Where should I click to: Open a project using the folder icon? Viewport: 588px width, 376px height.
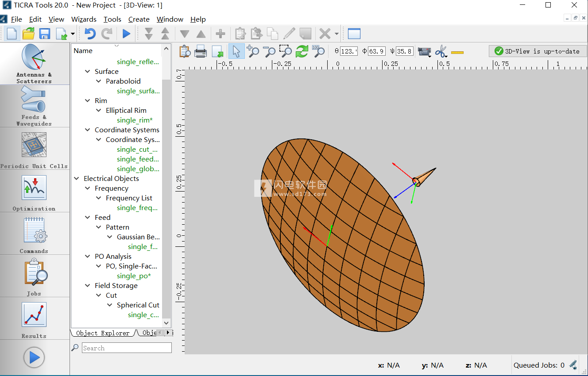click(x=28, y=34)
